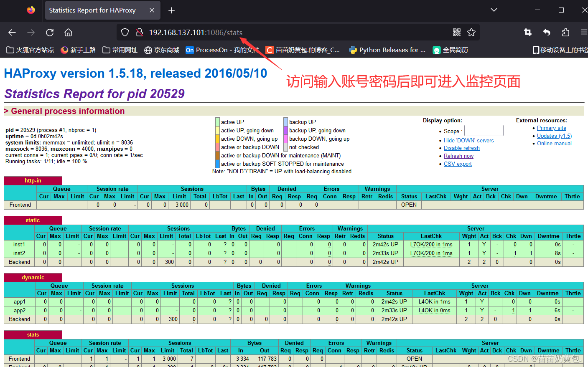Click the shield tracking protection icon

125,33
